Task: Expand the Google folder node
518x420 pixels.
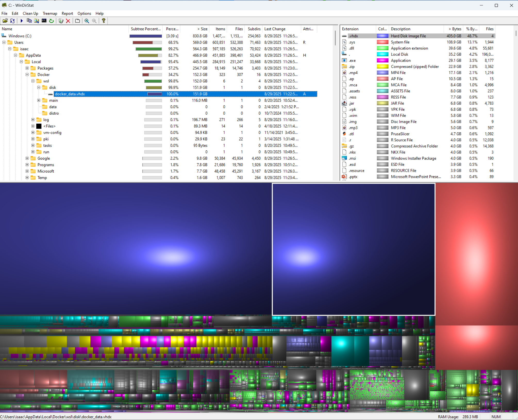Action: point(27,158)
